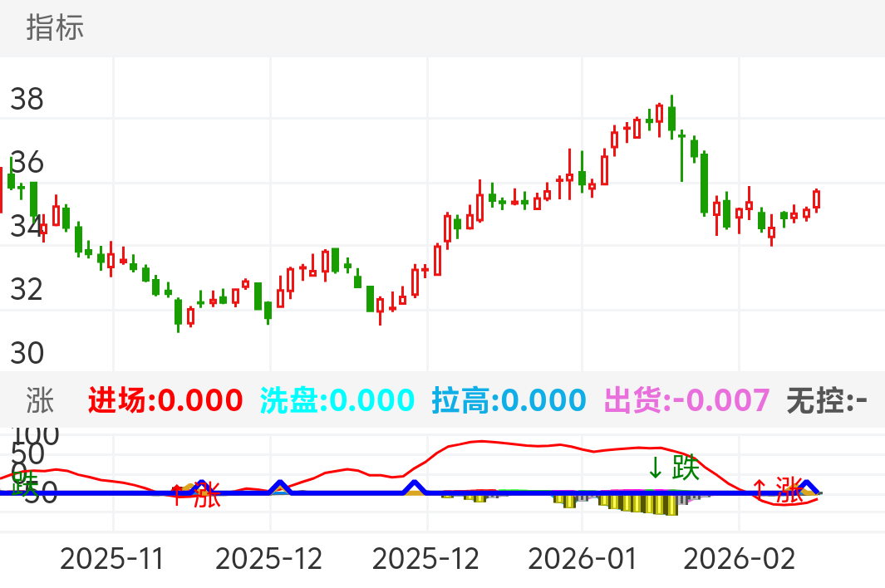Toggle the 进场 indicator legend value
The height and width of the screenshot is (588, 885).
(165, 400)
